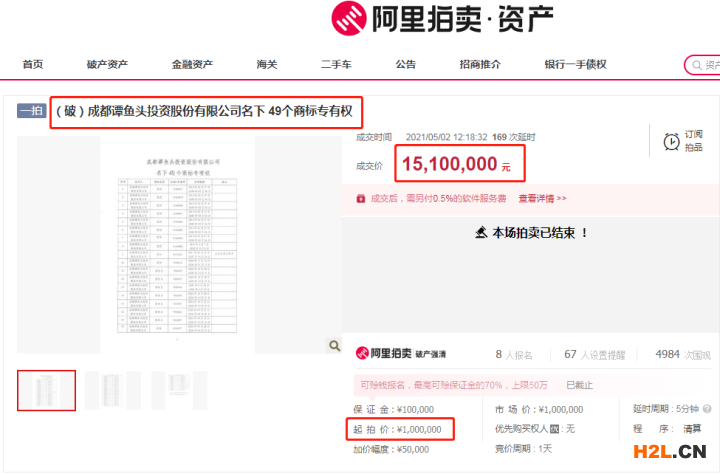The width and height of the screenshot is (720, 474).
Task: Click the alarm clock subscribe icon
Action: [x=672, y=142]
